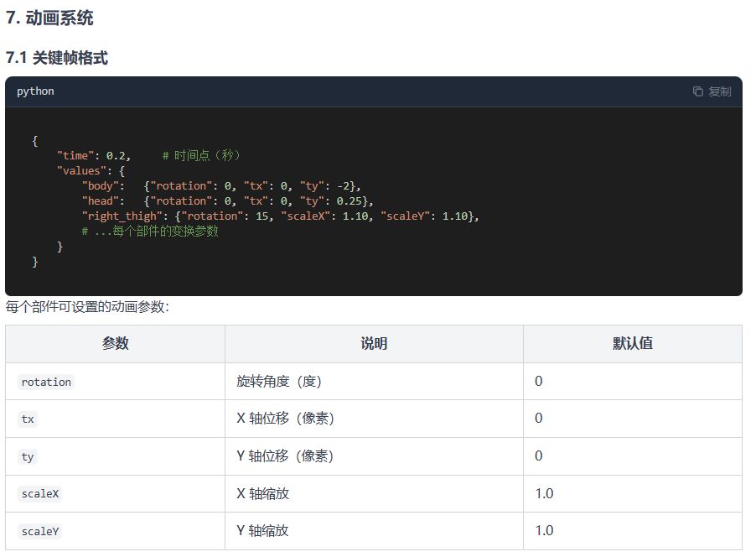Screen dimensions: 756x557
Task: Select the scaleX parameter tag in table
Action: 40,494
